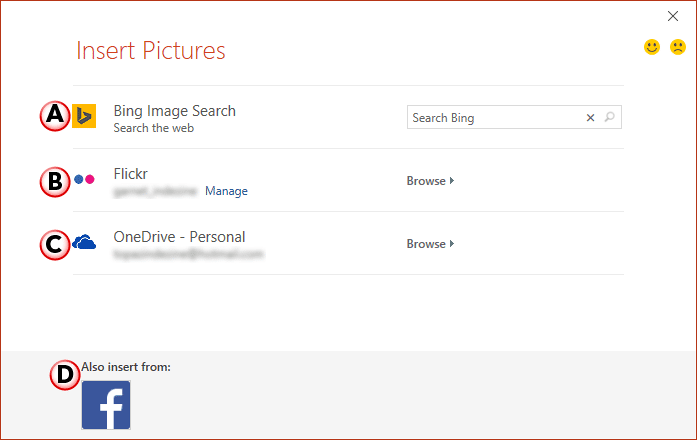The width and height of the screenshot is (697, 440).
Task: Browse Flickr pictures
Action: [x=430, y=181]
